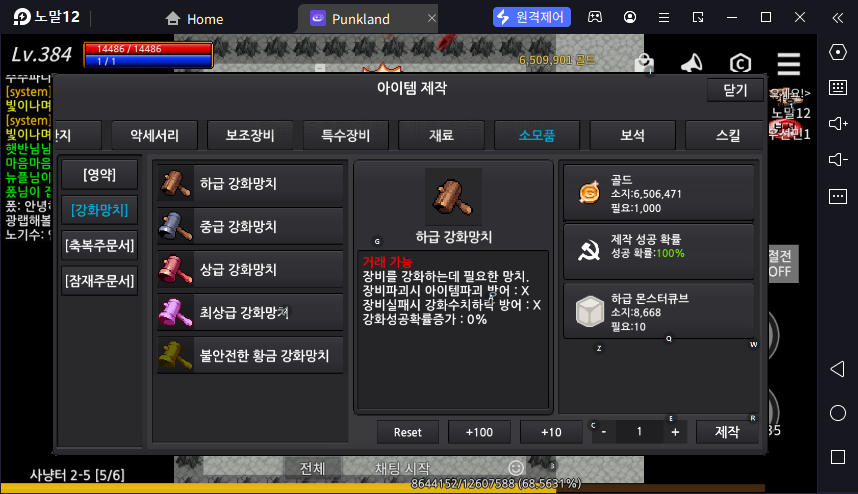This screenshot has width=858, height=494.
Task: Add 100 with the +100 button
Action: [479, 432]
